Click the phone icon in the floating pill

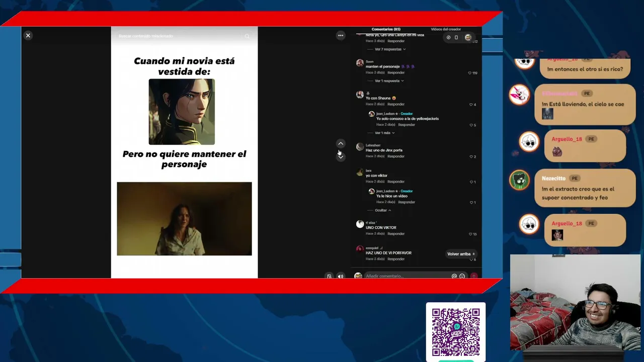click(456, 37)
